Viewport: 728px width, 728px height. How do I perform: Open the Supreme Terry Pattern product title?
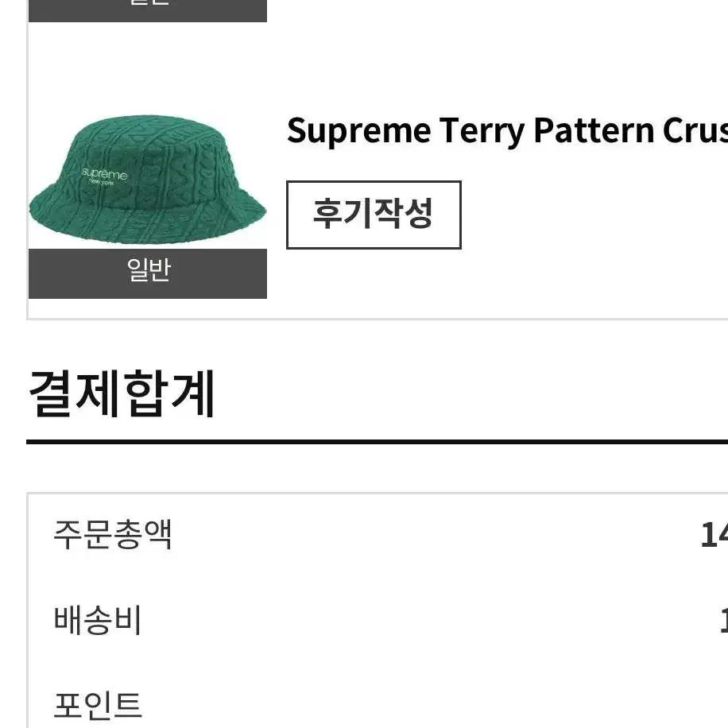507,131
